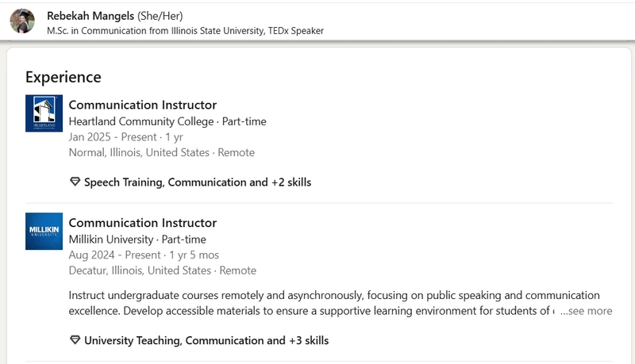This screenshot has width=635, height=364.
Task: Click Normal, Illinois, United States · Remote location
Action: click(162, 152)
